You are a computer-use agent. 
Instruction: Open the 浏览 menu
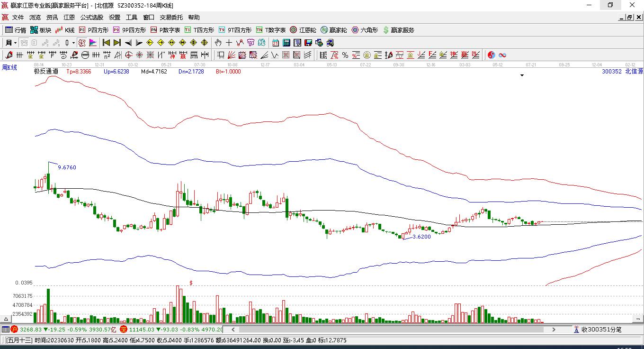click(35, 18)
